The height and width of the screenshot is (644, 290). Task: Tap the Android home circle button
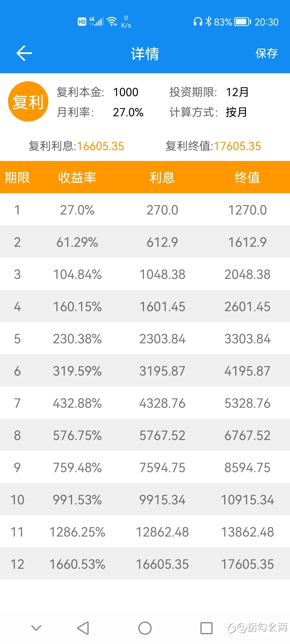point(145,628)
